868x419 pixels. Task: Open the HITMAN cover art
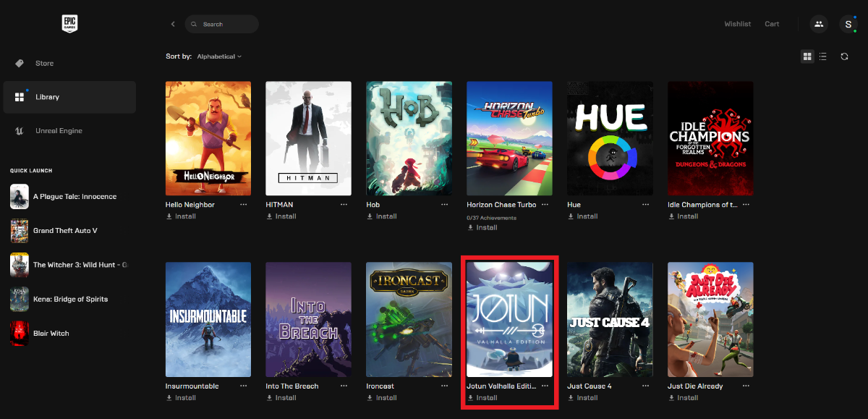click(x=308, y=138)
